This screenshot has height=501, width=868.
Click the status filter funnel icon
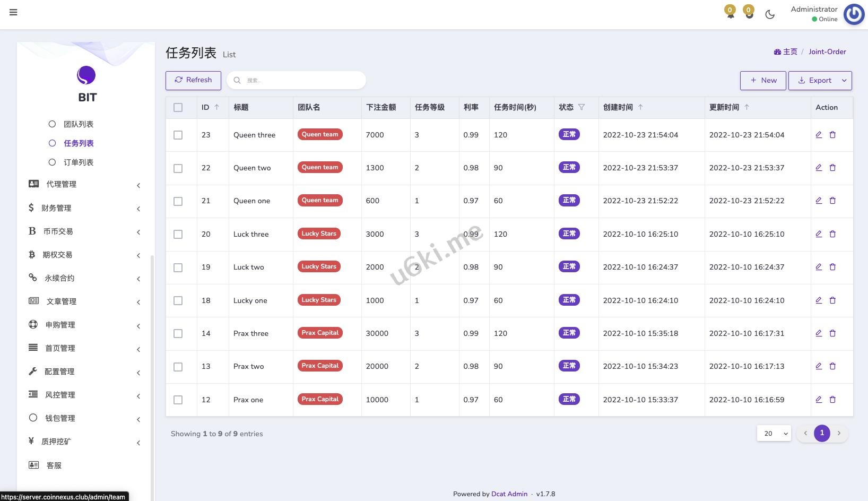(581, 107)
